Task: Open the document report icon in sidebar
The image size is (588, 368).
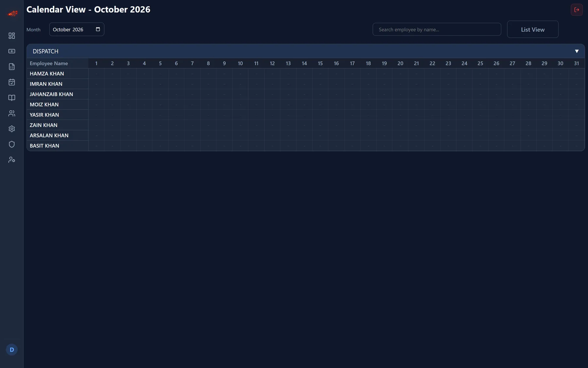Action: coord(12,67)
